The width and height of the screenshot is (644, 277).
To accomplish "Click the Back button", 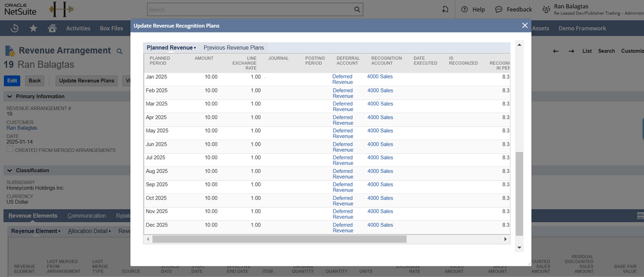I will coord(35,80).
